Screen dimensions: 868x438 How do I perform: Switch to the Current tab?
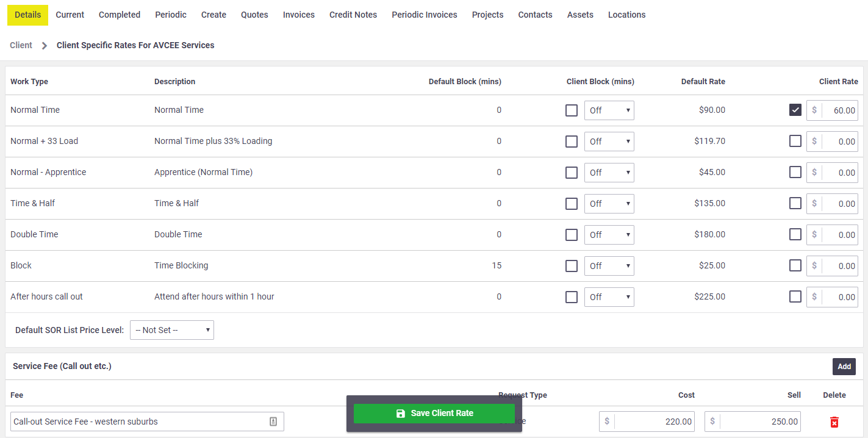[70, 15]
